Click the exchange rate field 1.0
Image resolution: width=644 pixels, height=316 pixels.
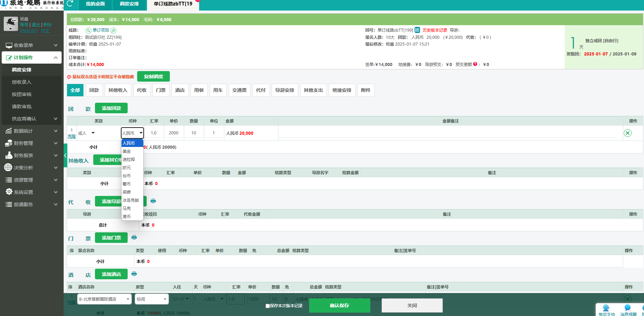154,133
